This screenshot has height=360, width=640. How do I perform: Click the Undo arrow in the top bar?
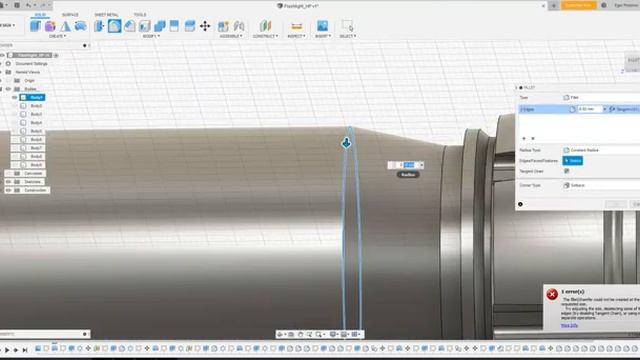point(28,5)
